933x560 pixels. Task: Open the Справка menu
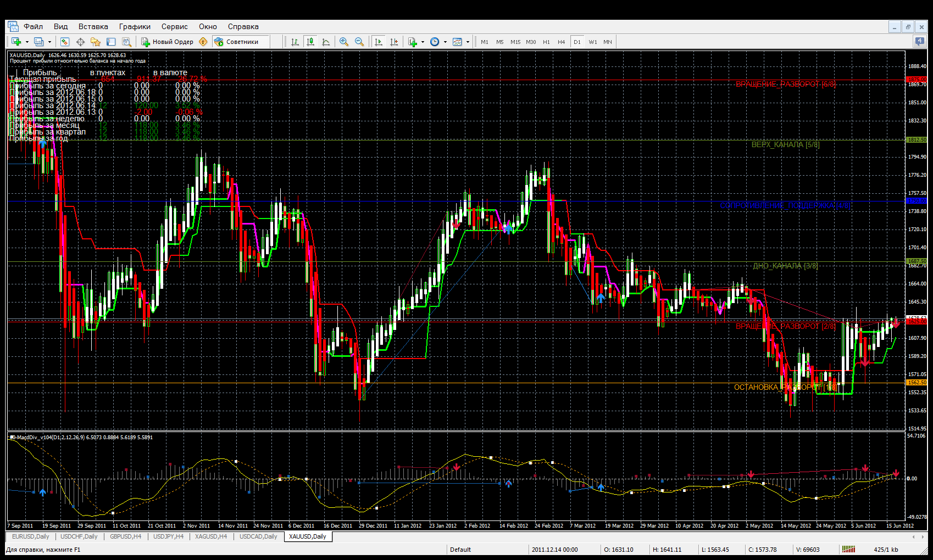coord(243,26)
